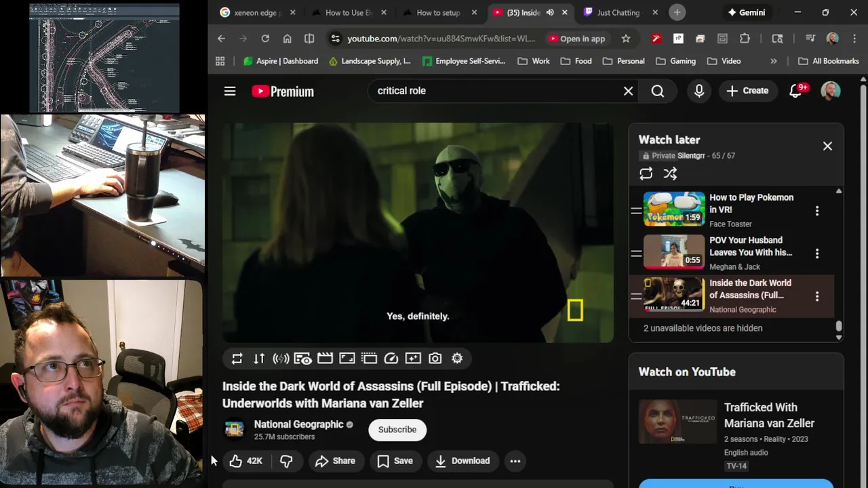The image size is (868, 488).
Task: Open browser split view icon
Action: coord(309,39)
